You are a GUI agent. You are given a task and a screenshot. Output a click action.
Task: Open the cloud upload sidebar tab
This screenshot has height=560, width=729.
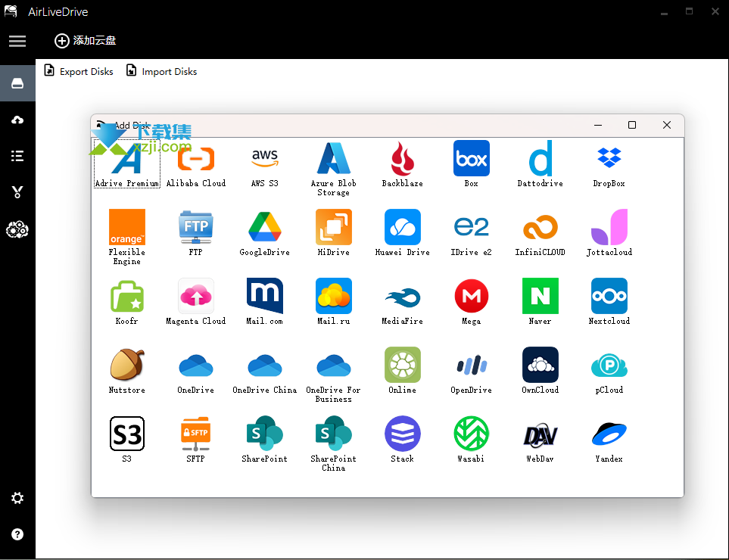pyautogui.click(x=17, y=120)
